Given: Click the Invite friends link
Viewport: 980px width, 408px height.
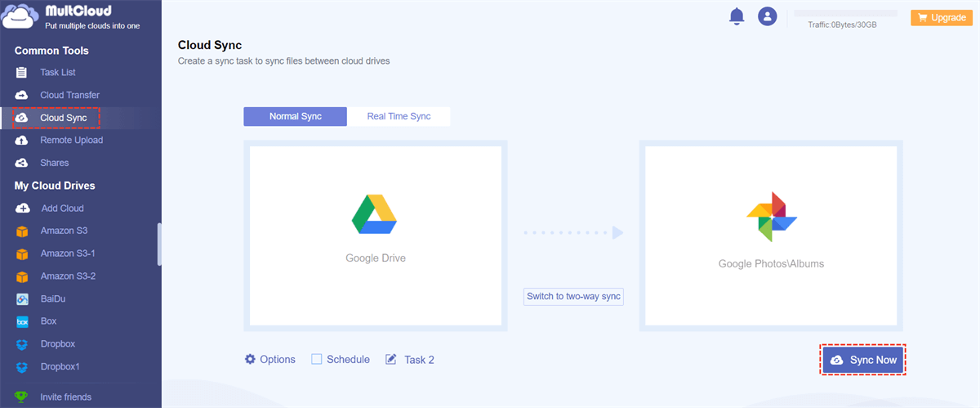Looking at the screenshot, I should [x=65, y=397].
